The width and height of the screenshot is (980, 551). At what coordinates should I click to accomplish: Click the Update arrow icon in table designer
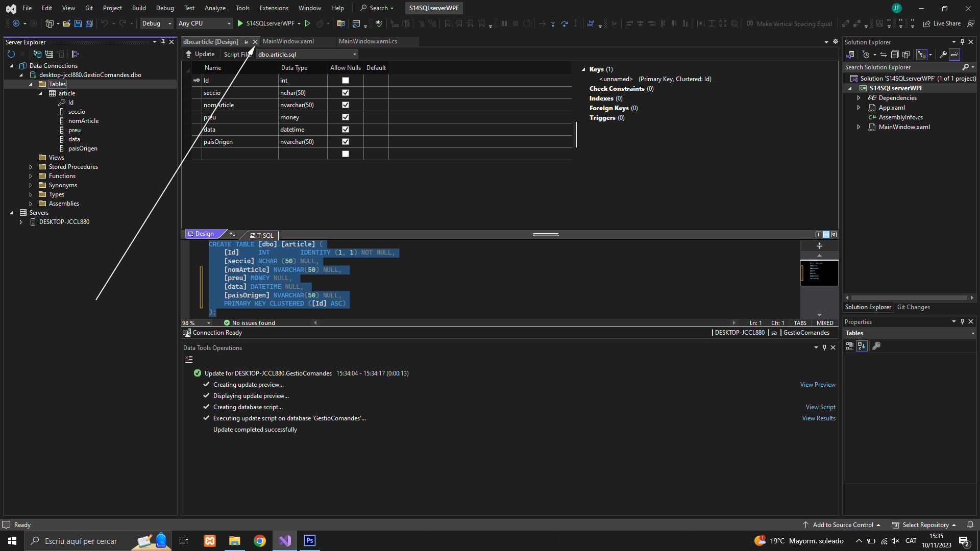coord(189,54)
